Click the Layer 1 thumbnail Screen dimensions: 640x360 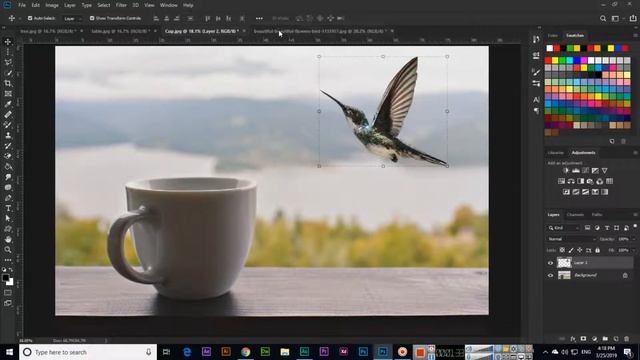[564, 262]
